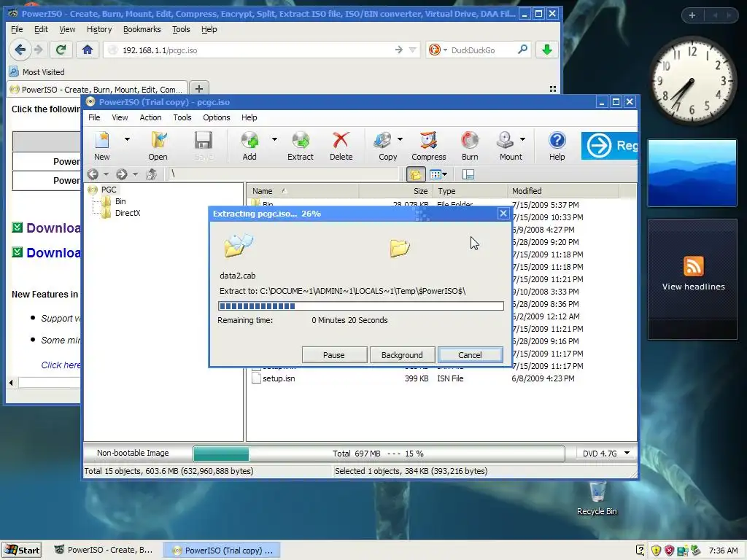Viewport: 747px width, 560px height.
Task: Open PowerISO File menu
Action: tap(94, 117)
